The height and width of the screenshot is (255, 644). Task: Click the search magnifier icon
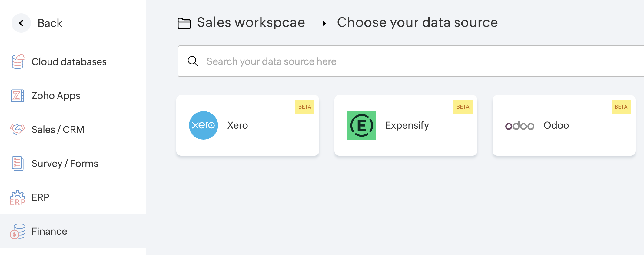click(193, 61)
